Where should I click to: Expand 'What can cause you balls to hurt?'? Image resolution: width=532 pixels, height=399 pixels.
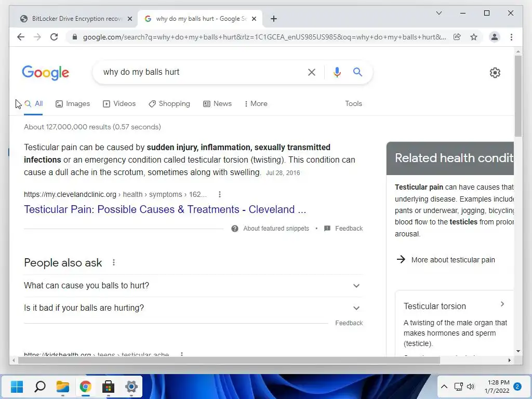tap(193, 286)
